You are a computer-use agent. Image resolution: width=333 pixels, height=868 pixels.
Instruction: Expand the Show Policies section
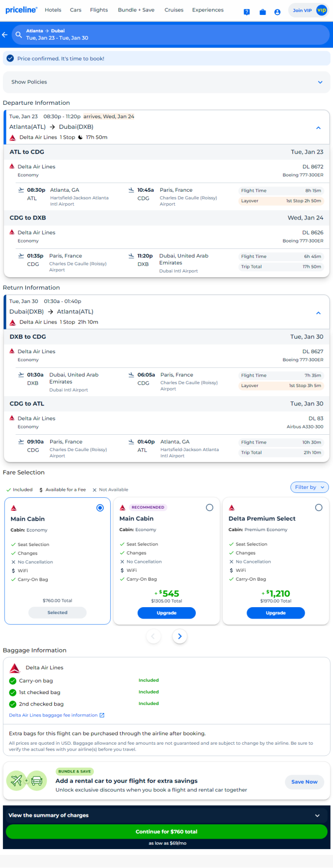click(x=166, y=82)
